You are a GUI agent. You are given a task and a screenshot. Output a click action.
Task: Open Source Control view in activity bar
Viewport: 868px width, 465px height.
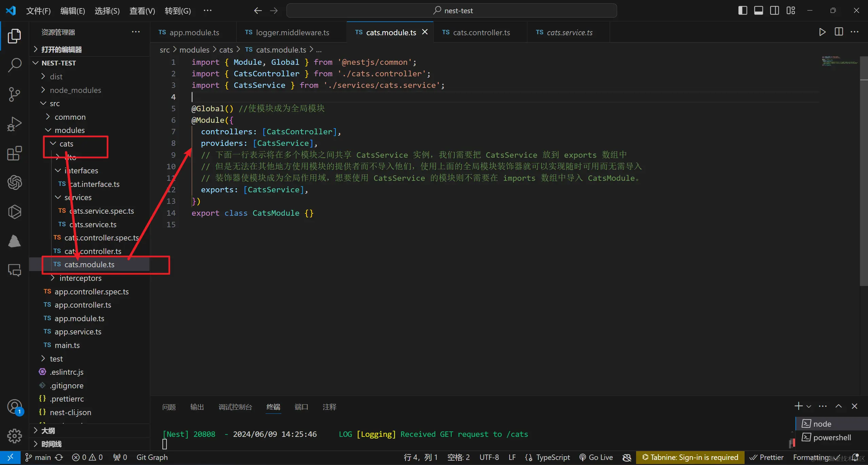(x=14, y=94)
